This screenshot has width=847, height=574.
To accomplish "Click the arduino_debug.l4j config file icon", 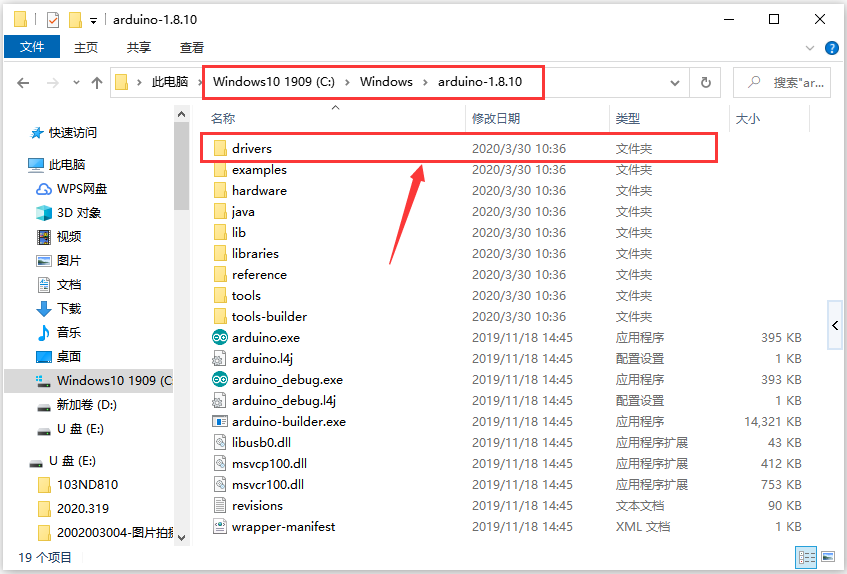I will pyautogui.click(x=219, y=401).
